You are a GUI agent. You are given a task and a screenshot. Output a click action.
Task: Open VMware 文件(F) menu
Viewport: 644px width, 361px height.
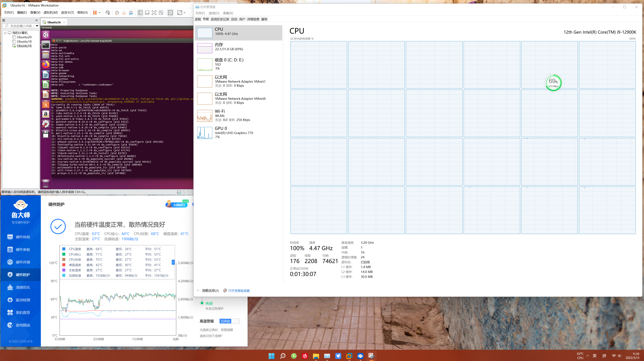[9, 12]
